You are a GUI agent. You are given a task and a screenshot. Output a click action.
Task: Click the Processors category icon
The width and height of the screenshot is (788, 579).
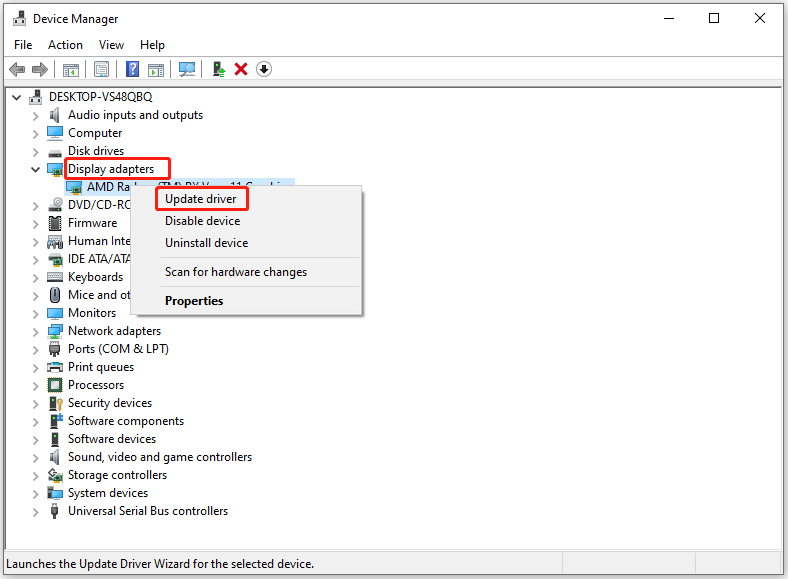pos(55,385)
